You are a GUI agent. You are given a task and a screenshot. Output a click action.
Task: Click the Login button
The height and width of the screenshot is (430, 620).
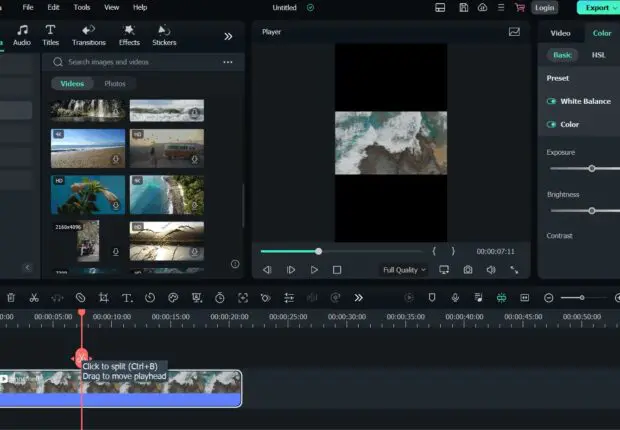pos(544,8)
